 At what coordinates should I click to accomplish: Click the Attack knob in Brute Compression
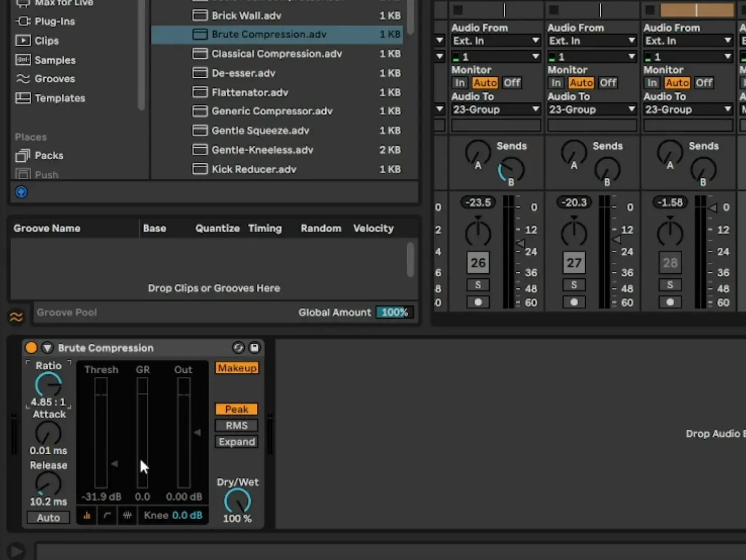click(x=48, y=433)
